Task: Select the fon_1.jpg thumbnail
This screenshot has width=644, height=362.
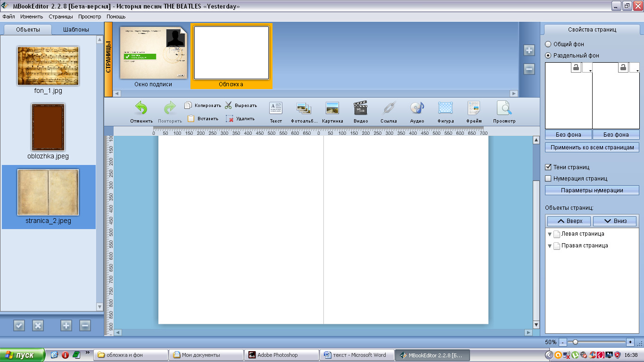Action: (48, 66)
